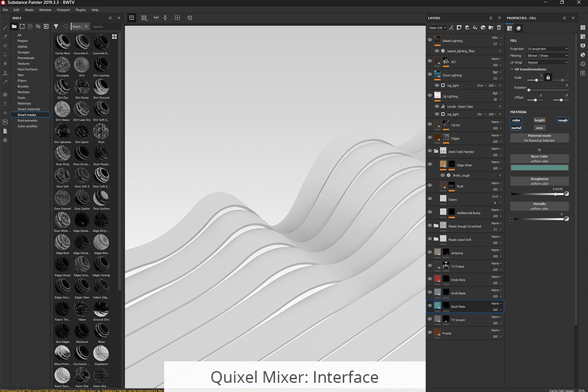This screenshot has height=392, width=588.
Task: Hide the Baked Lighting layer
Action: (x=430, y=39)
